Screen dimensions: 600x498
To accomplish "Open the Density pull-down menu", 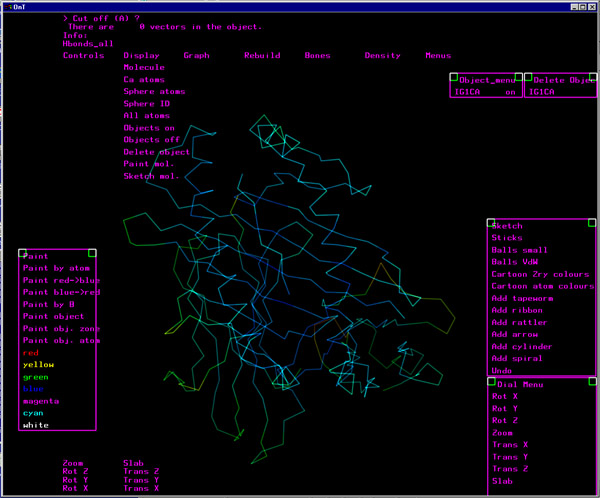I will 382,56.
